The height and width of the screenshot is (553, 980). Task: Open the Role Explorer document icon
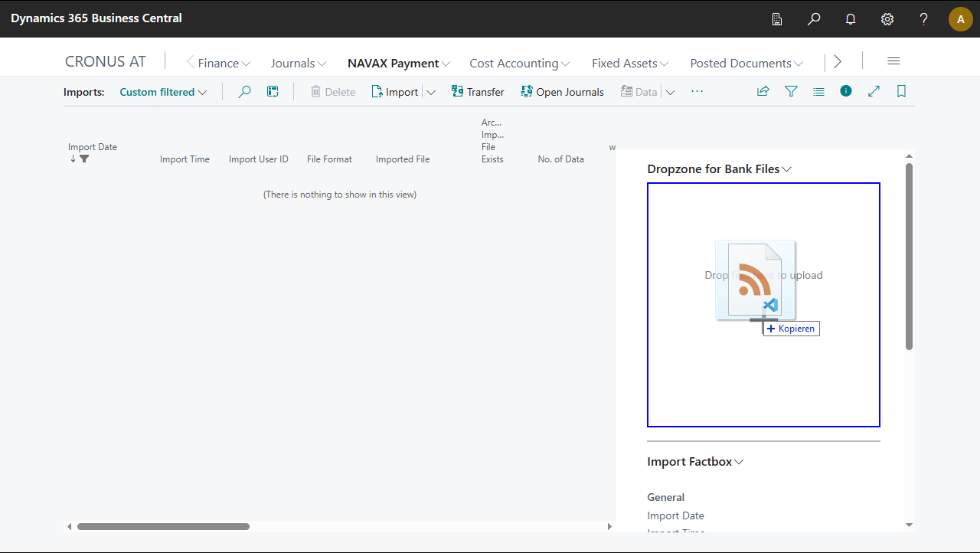click(777, 19)
